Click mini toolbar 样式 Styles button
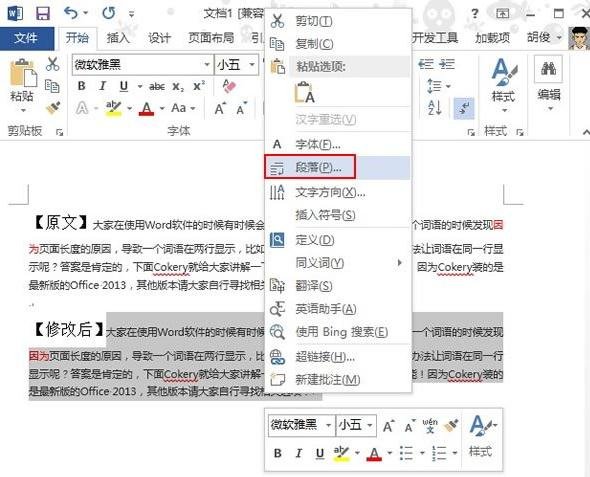Screen dimensions: 590x477 482,436
